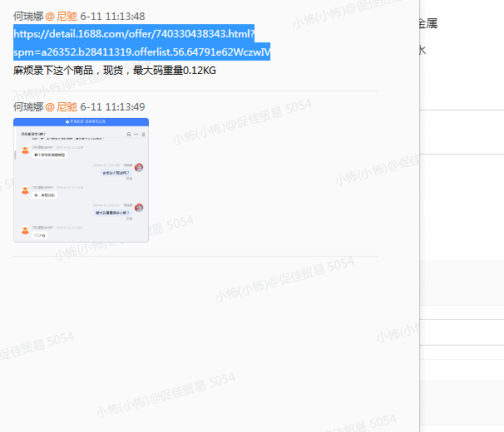This screenshot has height=432, width=504.
Task: Click the hamburger list icon in screenshot header
Action: [142, 134]
